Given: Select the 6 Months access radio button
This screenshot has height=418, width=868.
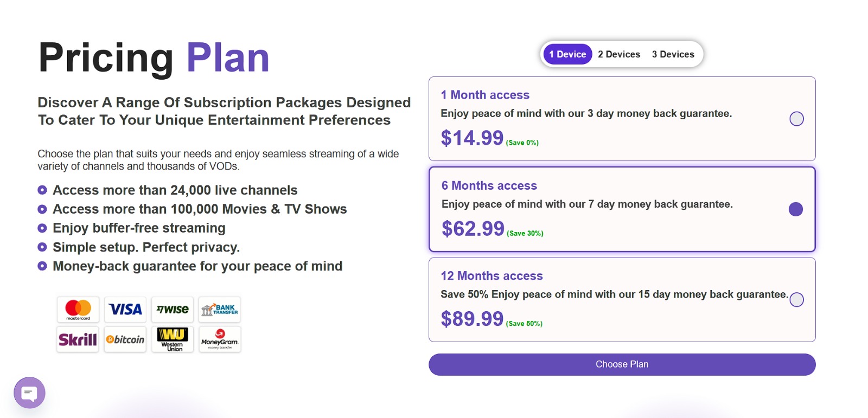Looking at the screenshot, I should click(x=796, y=209).
